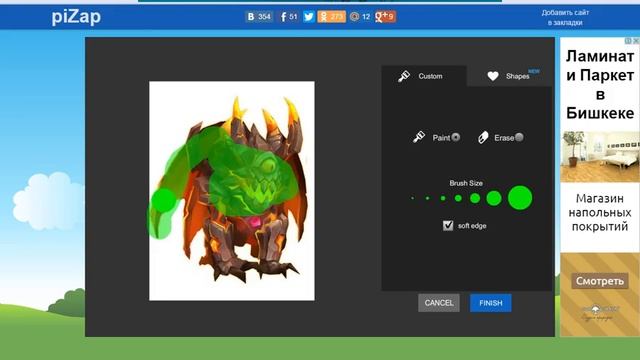Click the CANCEL button

point(439,303)
